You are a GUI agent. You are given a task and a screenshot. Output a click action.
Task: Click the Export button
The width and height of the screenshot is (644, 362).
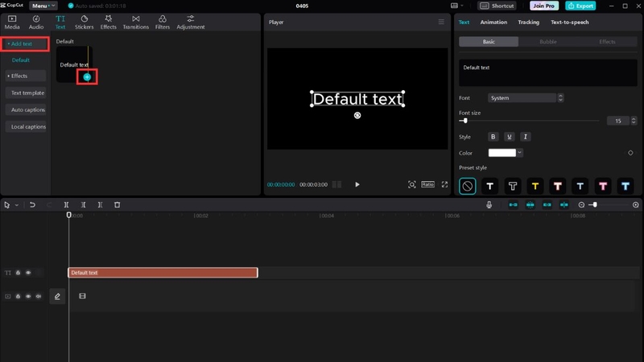click(580, 6)
